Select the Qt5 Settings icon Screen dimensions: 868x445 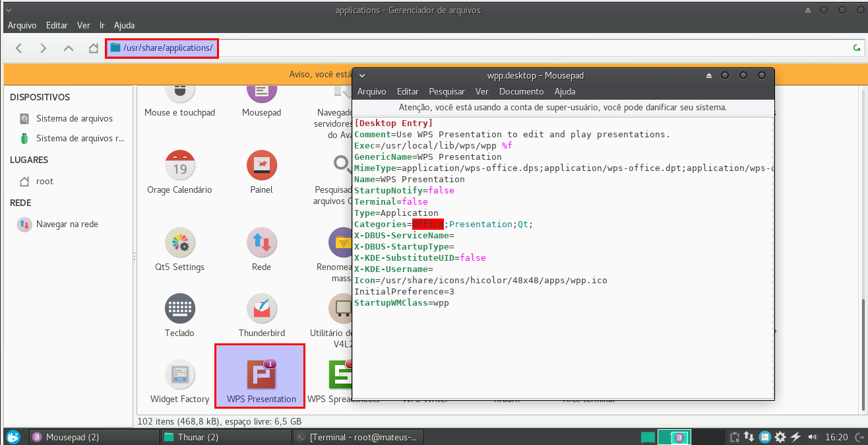click(179, 242)
